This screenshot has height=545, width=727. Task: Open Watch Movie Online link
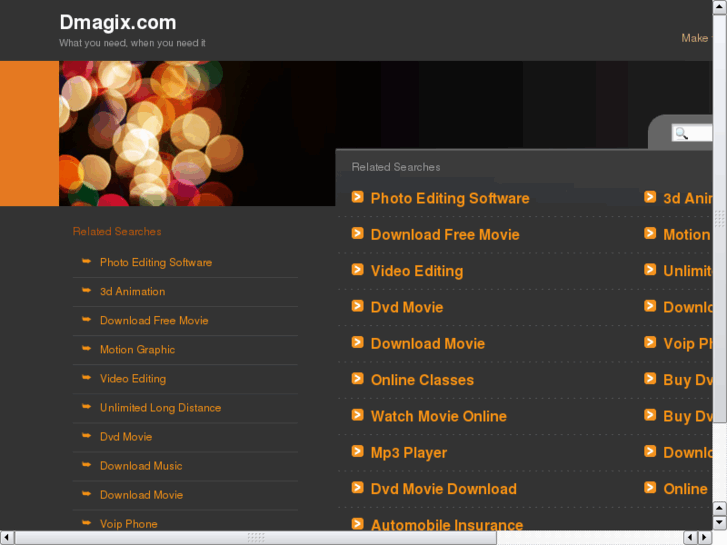click(439, 416)
